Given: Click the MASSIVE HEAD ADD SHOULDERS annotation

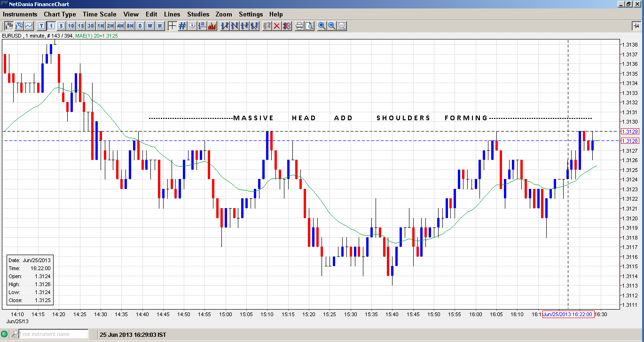Looking at the screenshot, I should pos(361,118).
